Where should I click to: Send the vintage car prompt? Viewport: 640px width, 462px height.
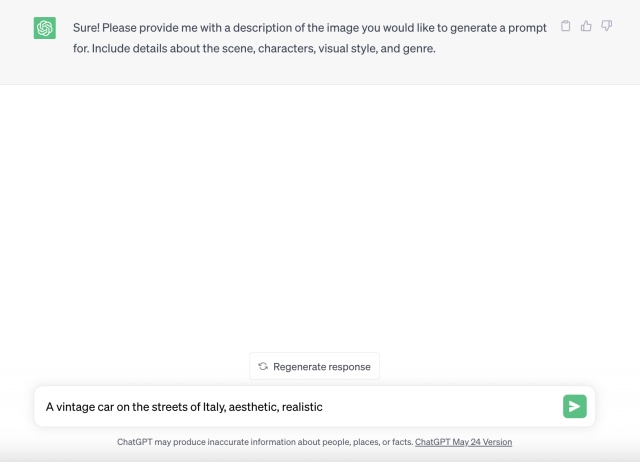pyautogui.click(x=574, y=406)
